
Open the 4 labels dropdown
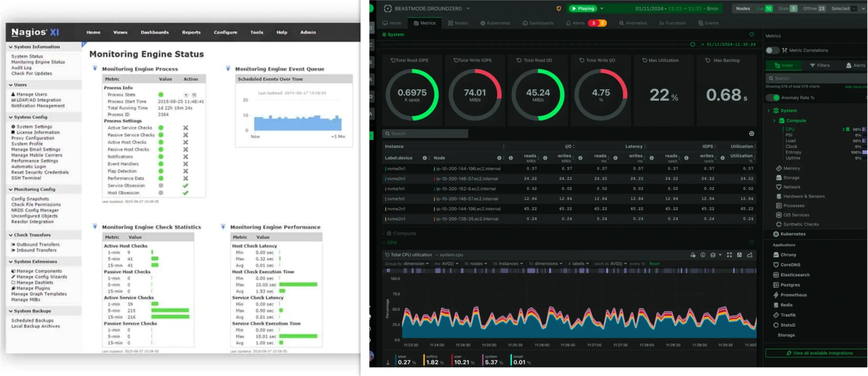[x=578, y=264]
